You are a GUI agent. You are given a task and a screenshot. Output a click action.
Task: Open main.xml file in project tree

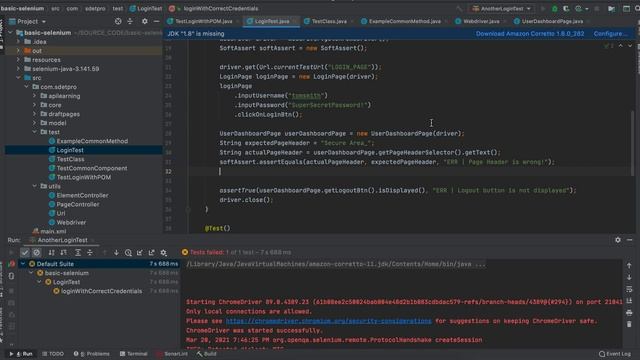point(53,231)
